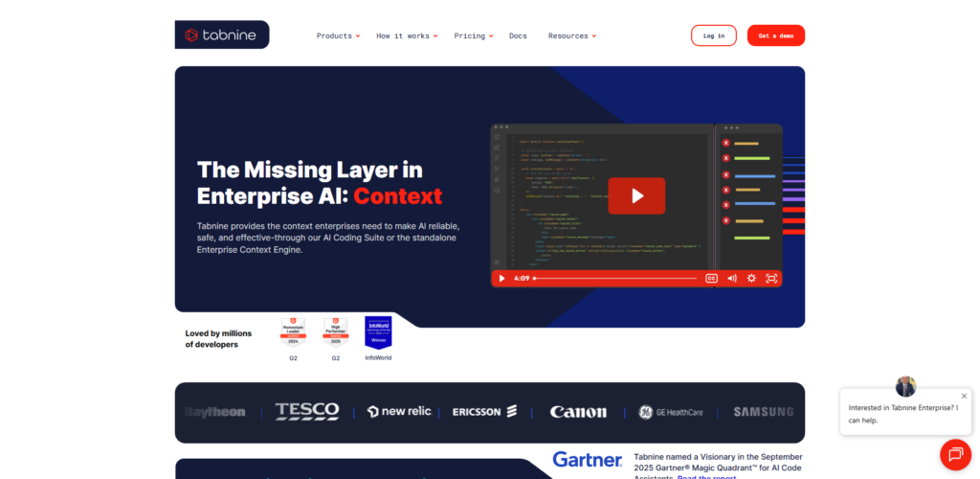Click the G2 High Performer 2025 badge
This screenshot has width=980, height=479.
click(336, 333)
